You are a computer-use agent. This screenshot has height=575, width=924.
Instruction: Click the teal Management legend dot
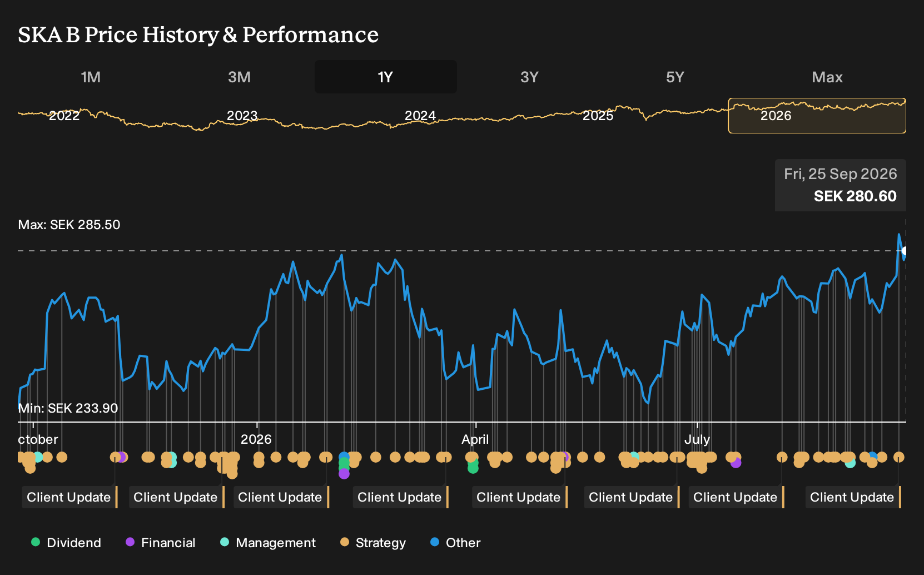225,542
